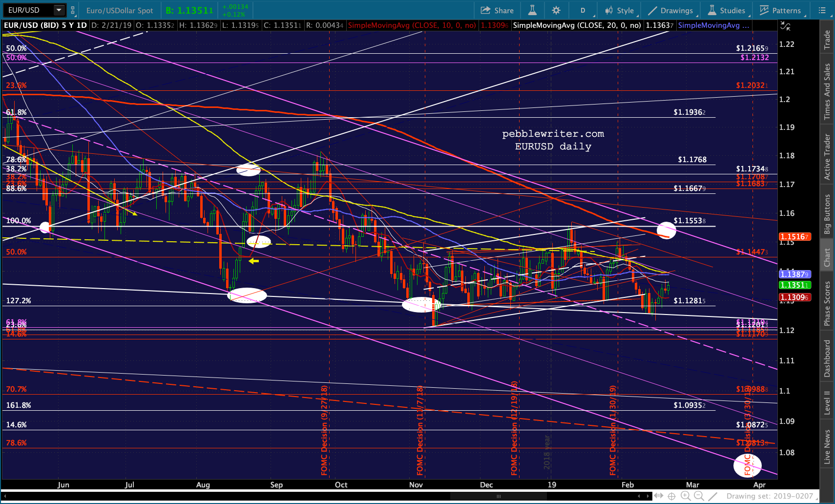The width and height of the screenshot is (835, 504).
Task: Click the 1.1309 red price bubble
Action: tap(795, 297)
